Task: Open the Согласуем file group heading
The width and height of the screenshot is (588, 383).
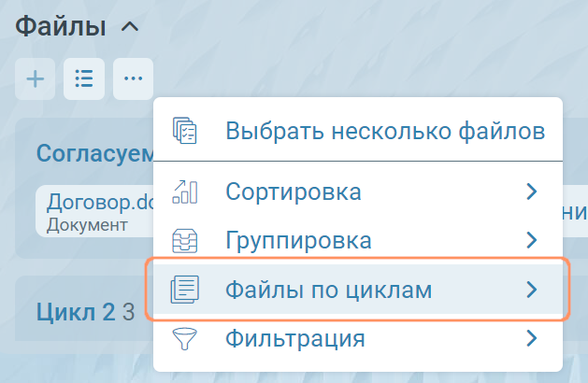Action: [x=93, y=153]
